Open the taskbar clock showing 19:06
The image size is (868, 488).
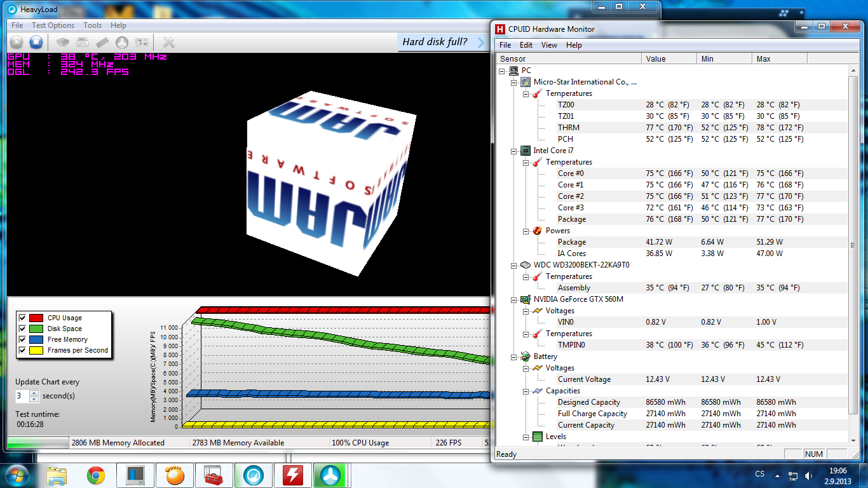tap(839, 475)
